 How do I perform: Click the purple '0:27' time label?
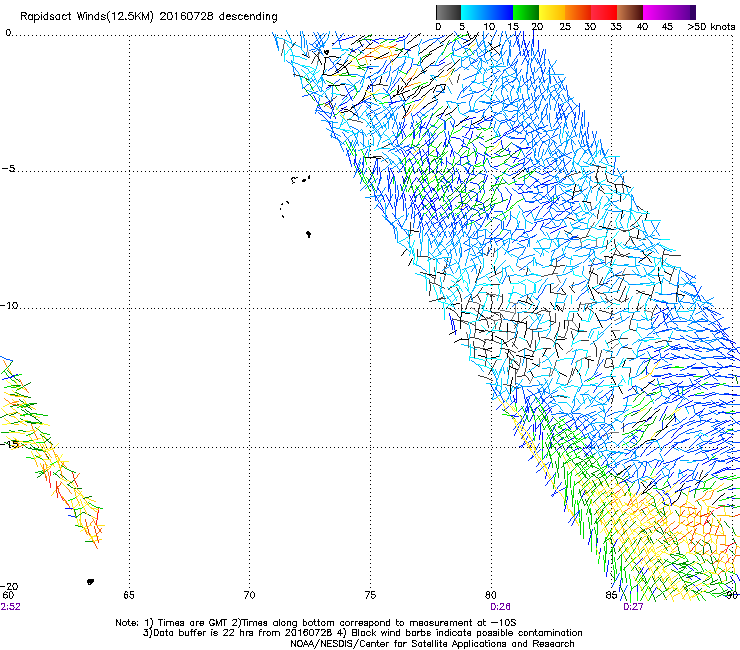click(x=633, y=607)
